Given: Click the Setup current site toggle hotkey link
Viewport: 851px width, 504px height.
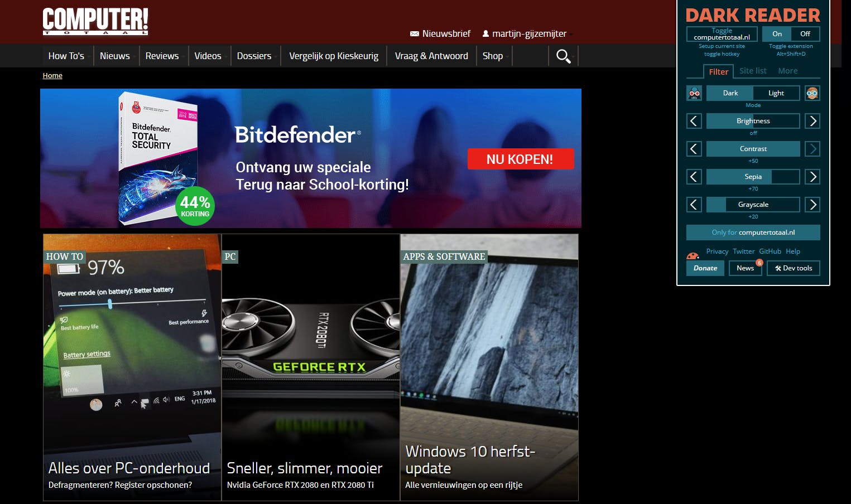Looking at the screenshot, I should (722, 50).
